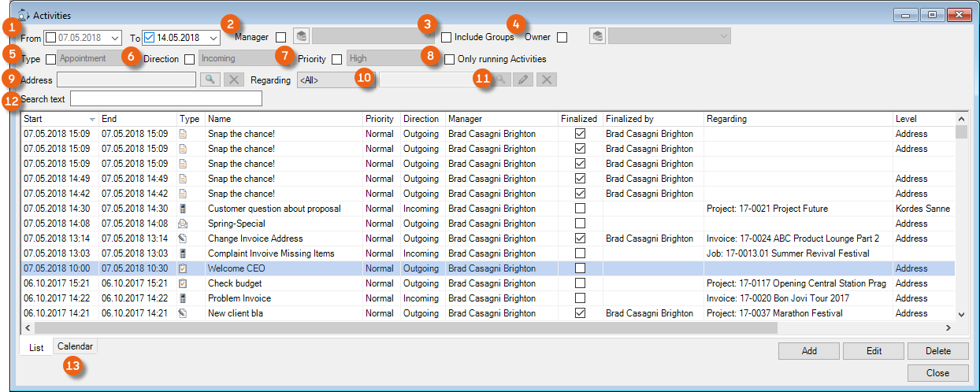Open the To date dropdown calendar
Viewport: 980px width, 392px height.
[x=213, y=37]
